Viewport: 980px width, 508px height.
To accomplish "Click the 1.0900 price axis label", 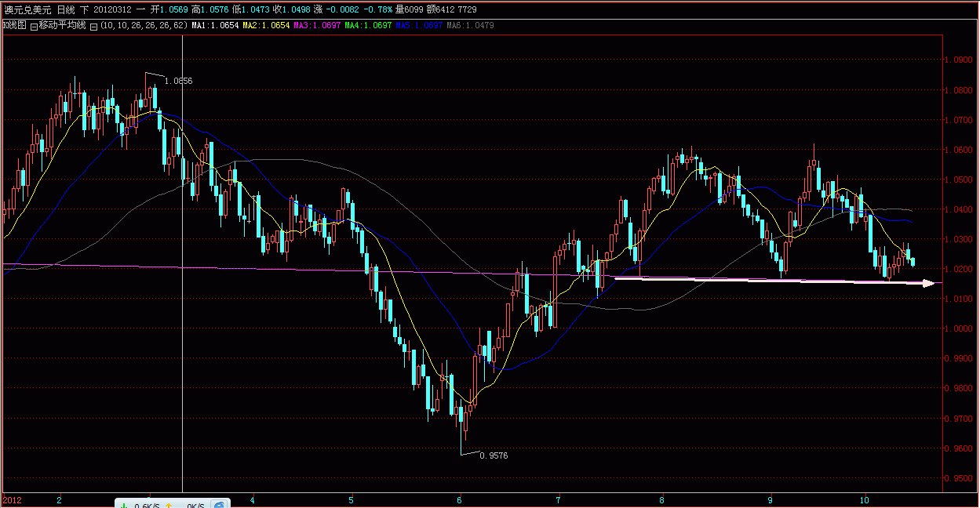I will pos(959,60).
